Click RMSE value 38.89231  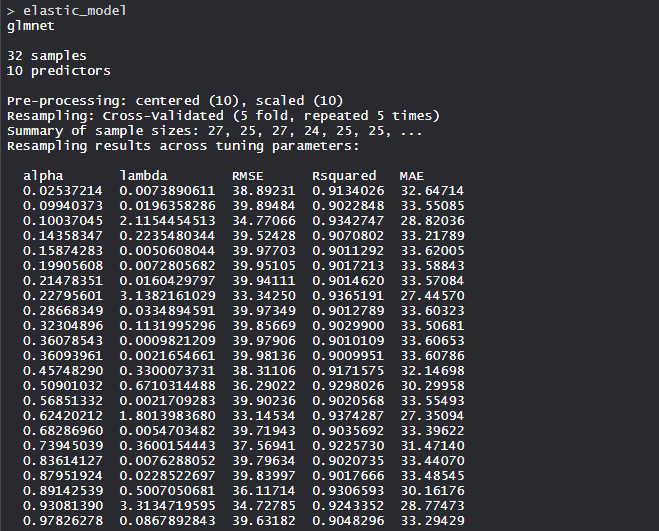click(264, 191)
